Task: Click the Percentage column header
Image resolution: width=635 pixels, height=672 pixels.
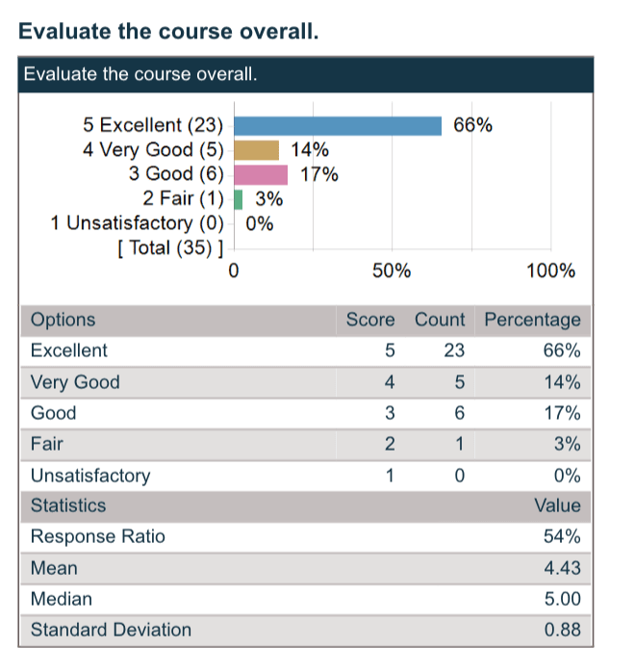Action: coord(532,320)
